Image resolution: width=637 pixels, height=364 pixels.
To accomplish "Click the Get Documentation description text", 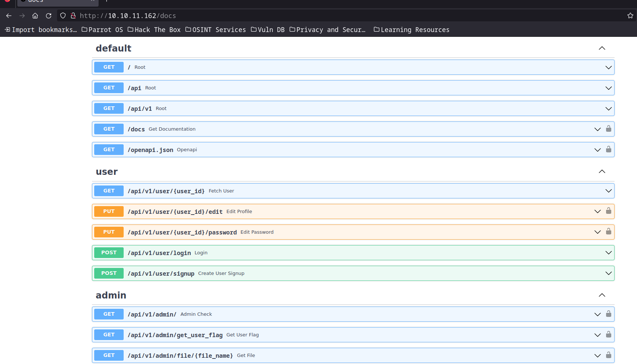I will [172, 129].
